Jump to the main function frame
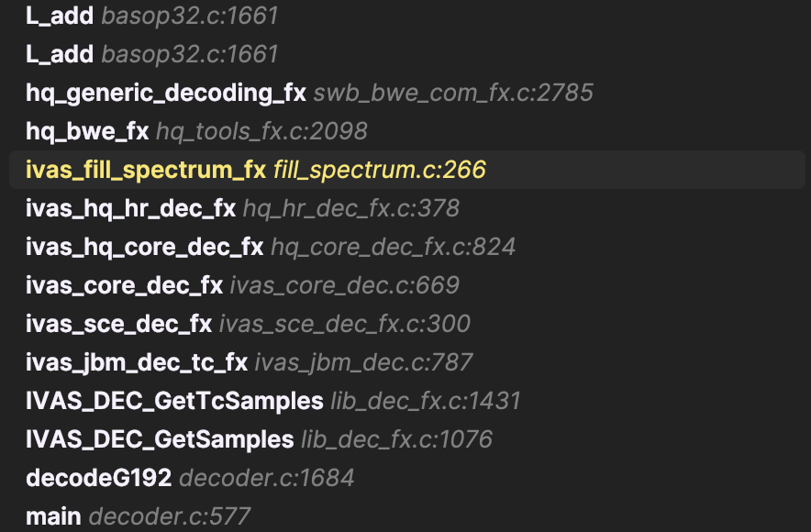The height and width of the screenshot is (532, 811). pos(53,516)
